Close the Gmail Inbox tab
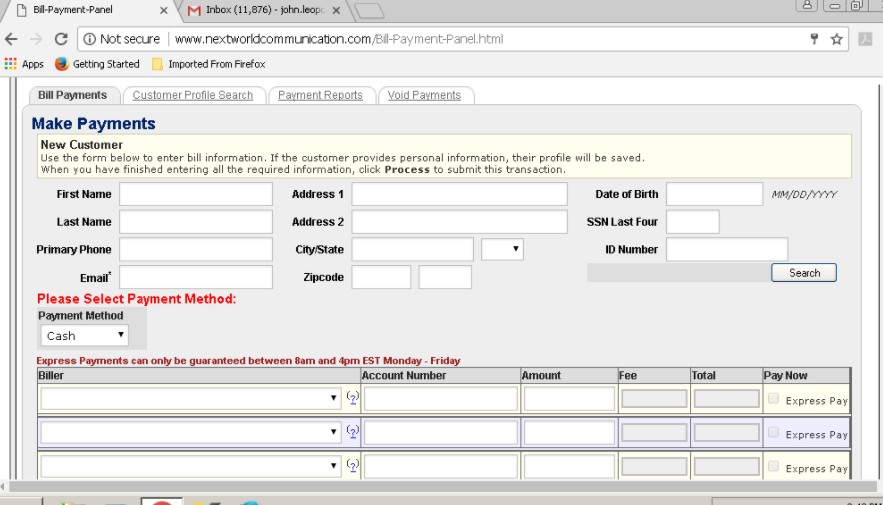 (336, 10)
